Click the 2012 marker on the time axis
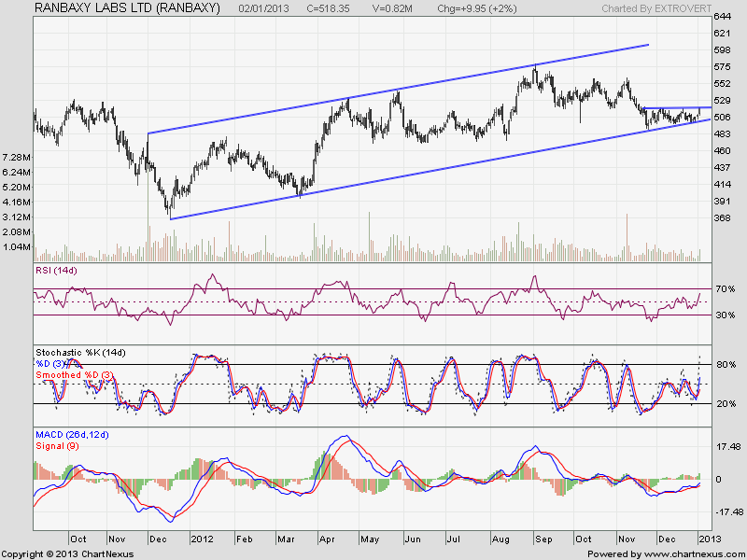Image resolution: width=747 pixels, height=560 pixels. pyautogui.click(x=203, y=539)
